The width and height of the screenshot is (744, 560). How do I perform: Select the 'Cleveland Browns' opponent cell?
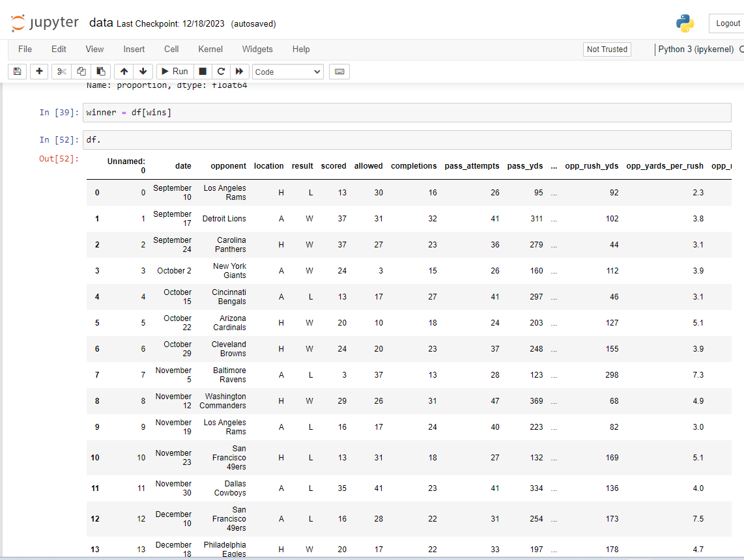(x=229, y=349)
